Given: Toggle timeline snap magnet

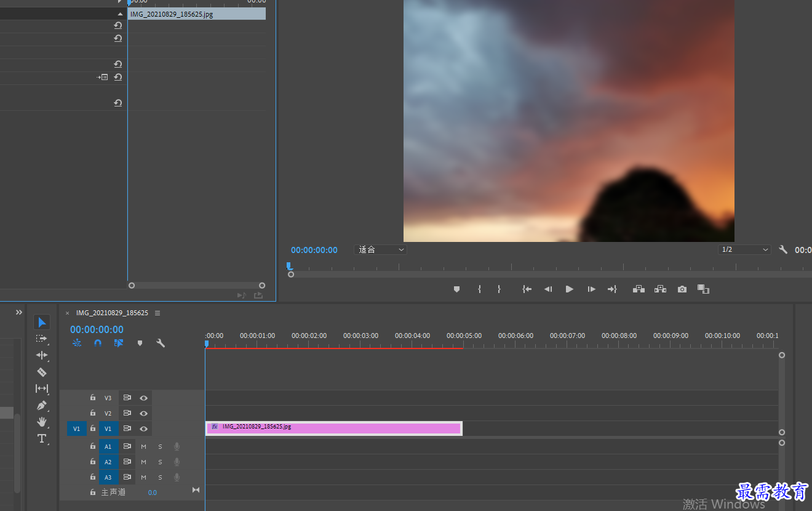Looking at the screenshot, I should pyautogui.click(x=98, y=343).
